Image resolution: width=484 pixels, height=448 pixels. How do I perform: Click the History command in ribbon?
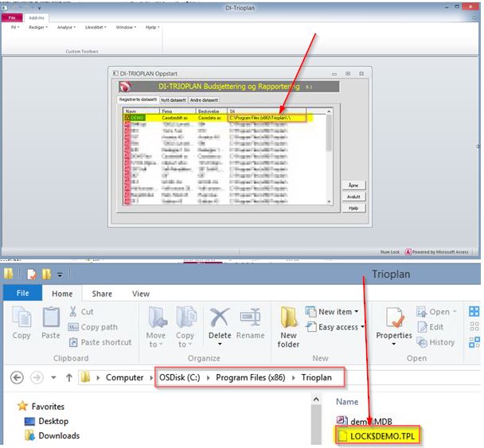435,342
